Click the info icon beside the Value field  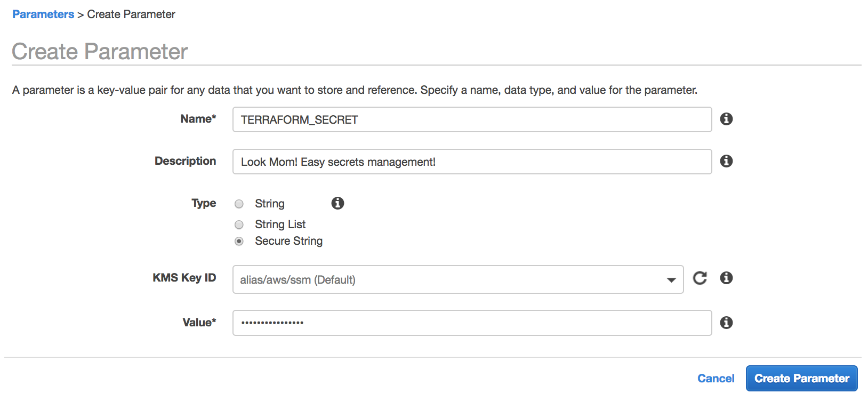[726, 323]
